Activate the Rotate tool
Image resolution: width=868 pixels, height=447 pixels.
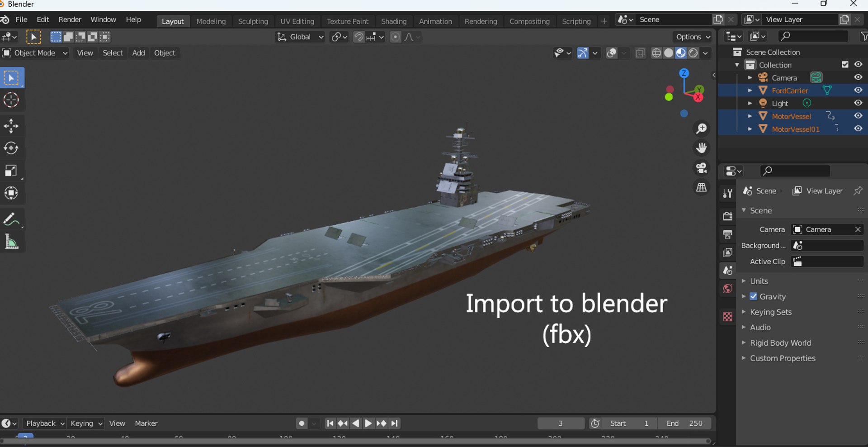point(11,148)
